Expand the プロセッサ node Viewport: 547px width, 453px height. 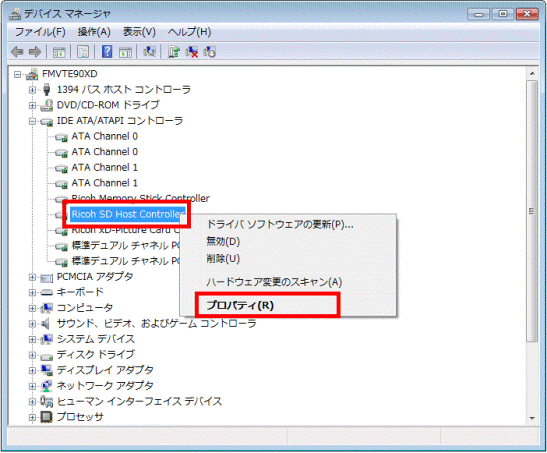32,417
